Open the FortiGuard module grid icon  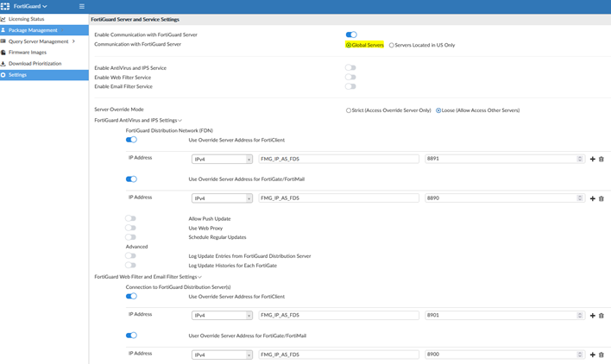click(x=5, y=6)
